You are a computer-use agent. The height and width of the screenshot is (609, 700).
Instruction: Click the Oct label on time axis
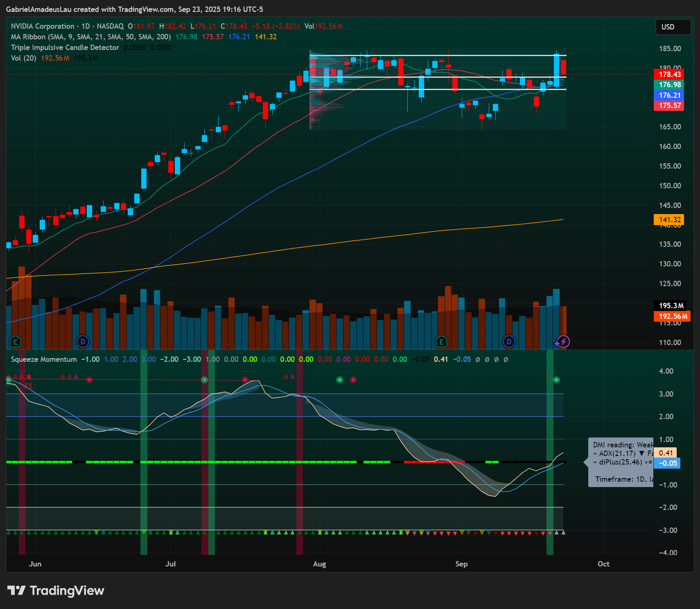[x=604, y=564]
